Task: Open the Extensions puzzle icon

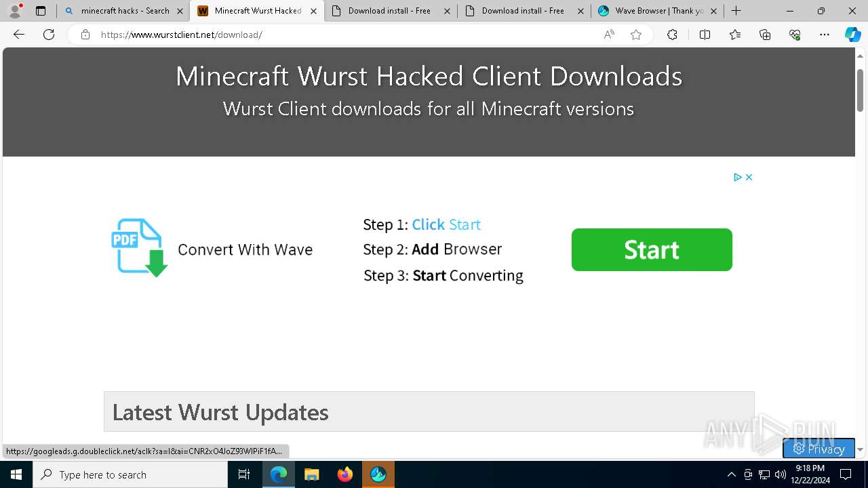Action: pos(672,35)
